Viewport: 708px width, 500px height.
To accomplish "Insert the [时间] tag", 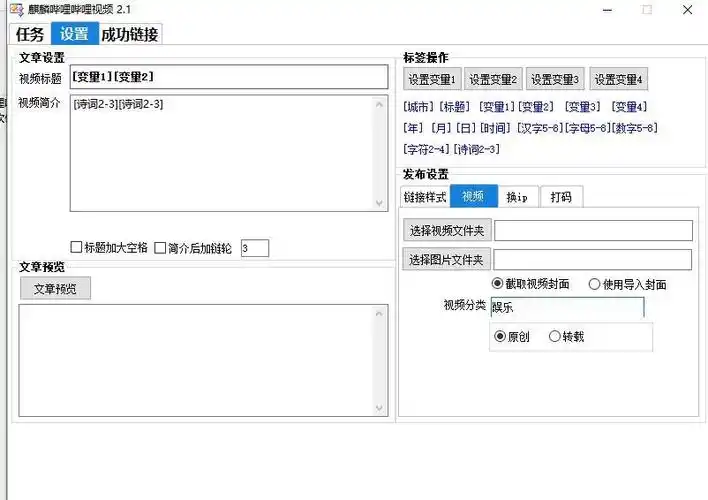I will [x=495, y=128].
